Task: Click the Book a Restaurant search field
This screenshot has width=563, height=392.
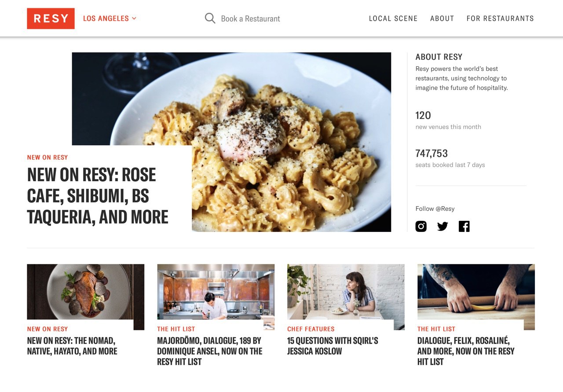Action: (x=250, y=18)
